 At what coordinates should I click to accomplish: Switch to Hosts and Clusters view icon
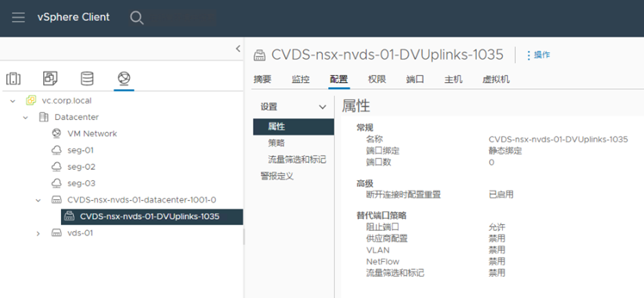pos(13,78)
